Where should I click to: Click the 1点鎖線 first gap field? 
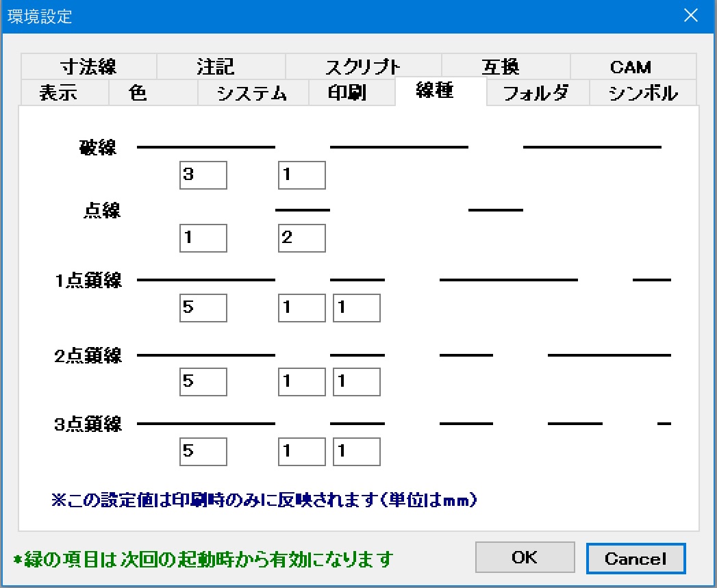[302, 308]
